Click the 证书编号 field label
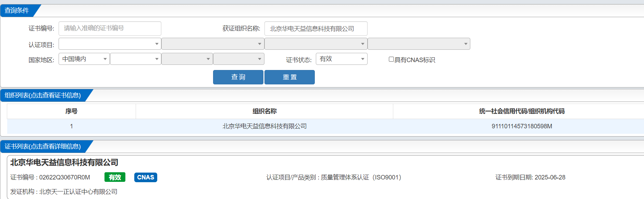 (x=41, y=28)
